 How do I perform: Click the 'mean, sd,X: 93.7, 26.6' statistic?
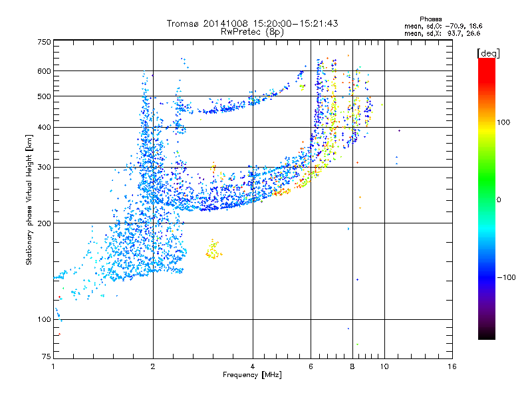click(x=442, y=33)
